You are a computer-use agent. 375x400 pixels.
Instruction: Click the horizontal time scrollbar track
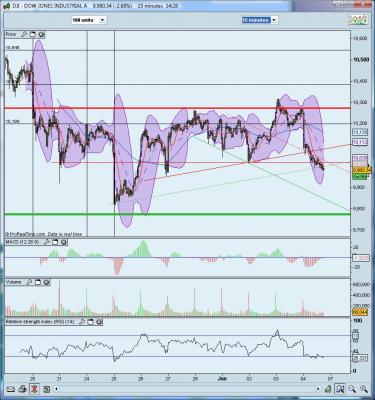pyautogui.click(x=187, y=389)
